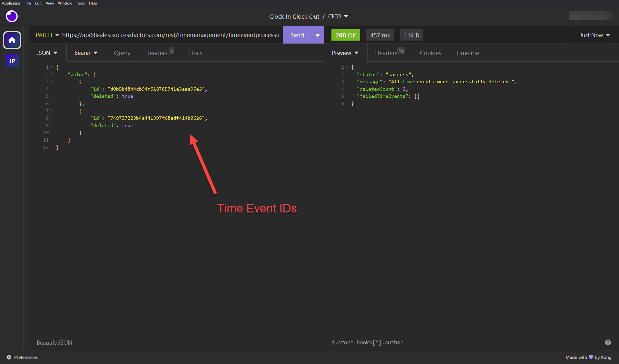Click the Insomnia logo icon

click(12, 16)
